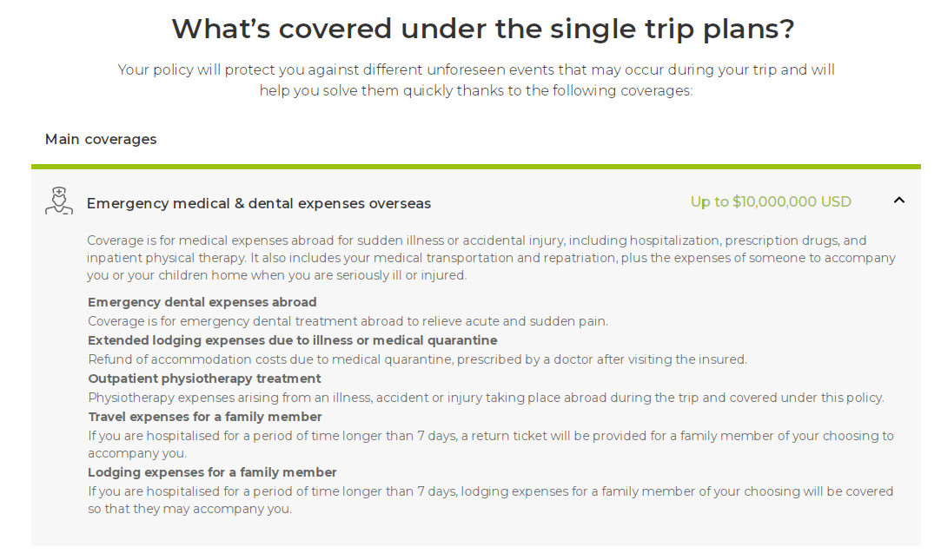Click the lodging expenses hospitalised description
941x560 pixels.
click(x=490, y=500)
